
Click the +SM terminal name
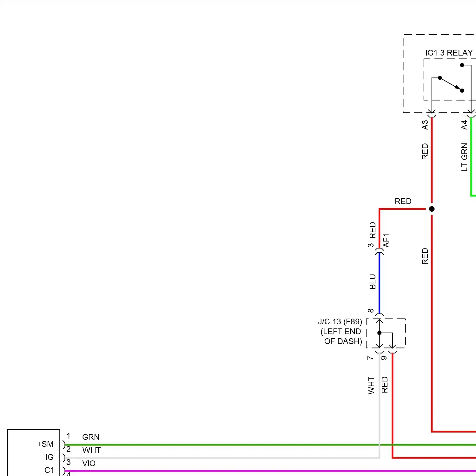(45, 444)
